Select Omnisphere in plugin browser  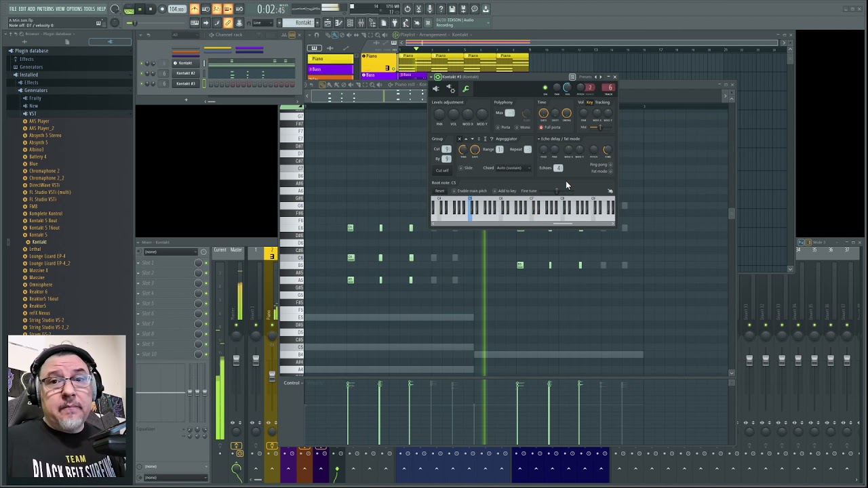[41, 285]
